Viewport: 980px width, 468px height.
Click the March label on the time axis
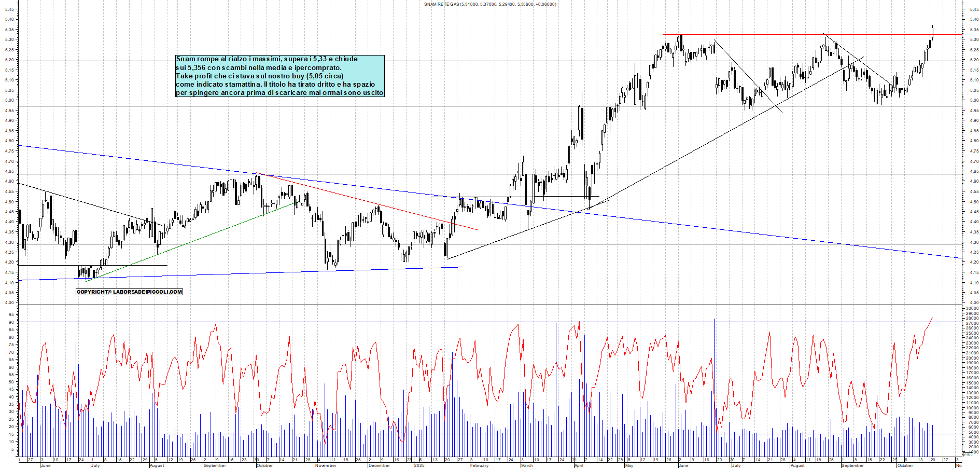(x=527, y=465)
